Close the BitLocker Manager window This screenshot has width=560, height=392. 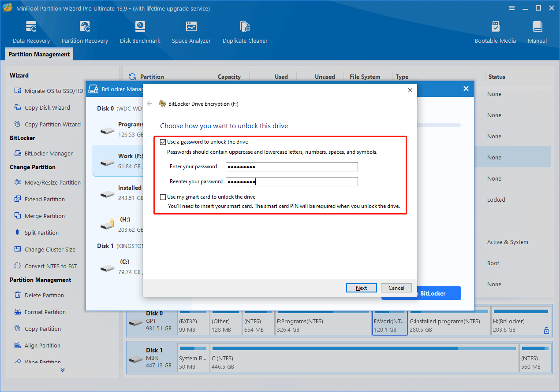[466, 89]
